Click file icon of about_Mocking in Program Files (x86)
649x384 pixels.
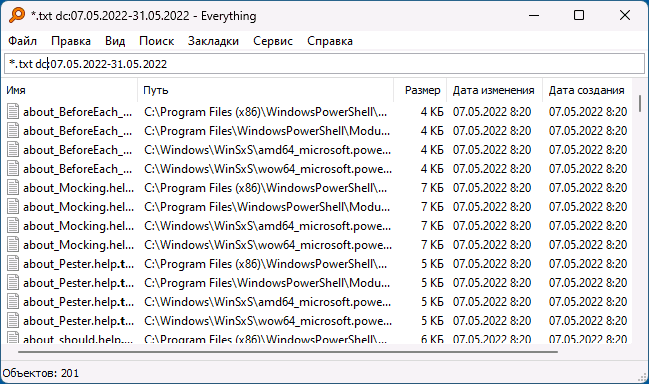coord(13,188)
